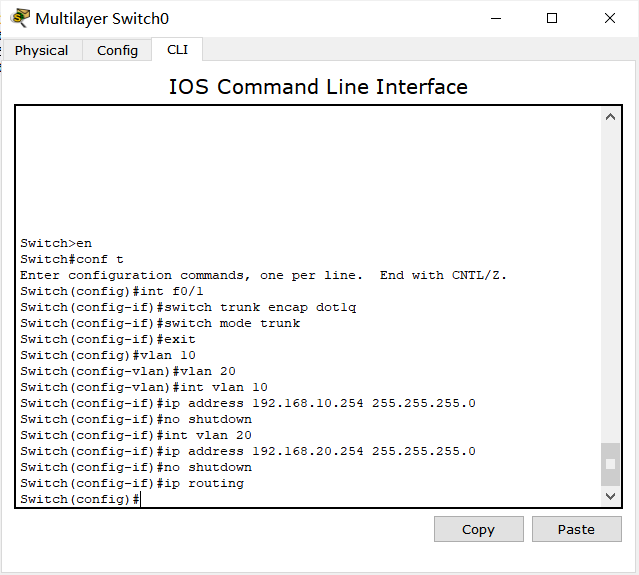Click the Packet Tracer switch icon in title bar
639x575 pixels.
20,18
